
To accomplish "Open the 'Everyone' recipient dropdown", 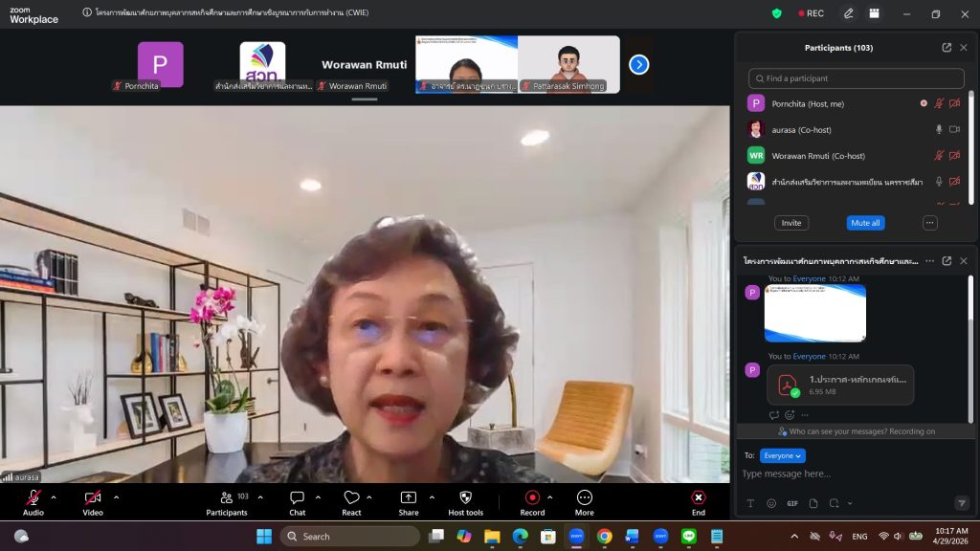I will pos(782,456).
